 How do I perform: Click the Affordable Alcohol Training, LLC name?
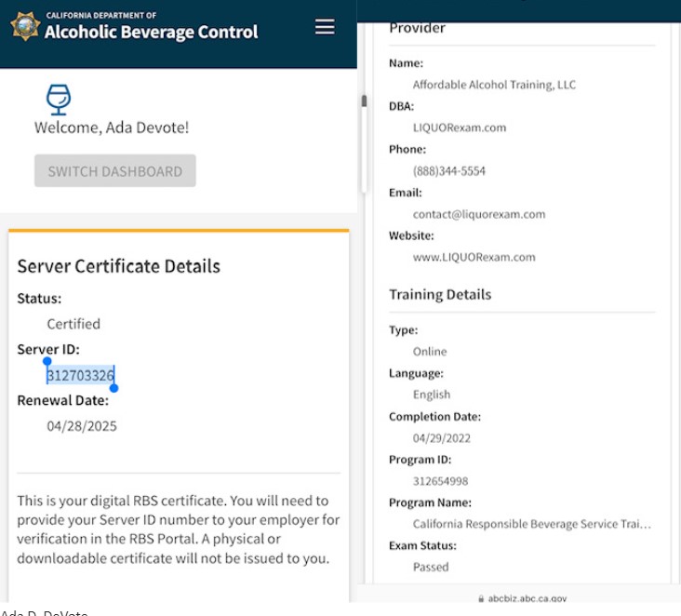[494, 85]
